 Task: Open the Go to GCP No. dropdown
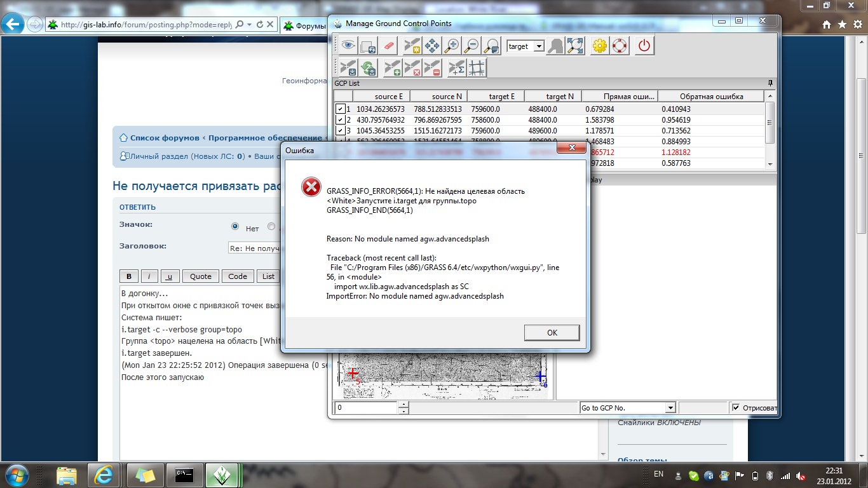click(670, 408)
